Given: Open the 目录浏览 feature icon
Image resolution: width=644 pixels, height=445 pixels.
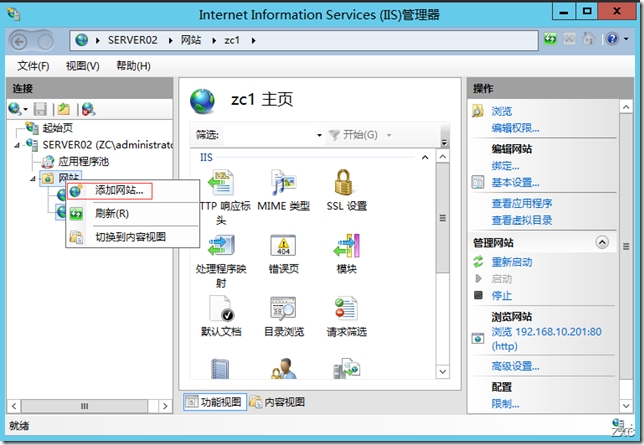Looking at the screenshot, I should [x=283, y=308].
